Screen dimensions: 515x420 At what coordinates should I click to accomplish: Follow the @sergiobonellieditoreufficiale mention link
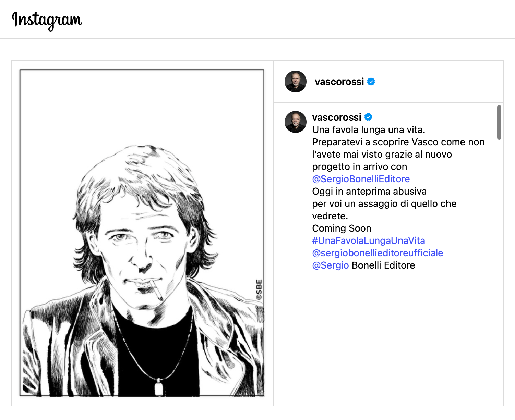[x=377, y=253]
